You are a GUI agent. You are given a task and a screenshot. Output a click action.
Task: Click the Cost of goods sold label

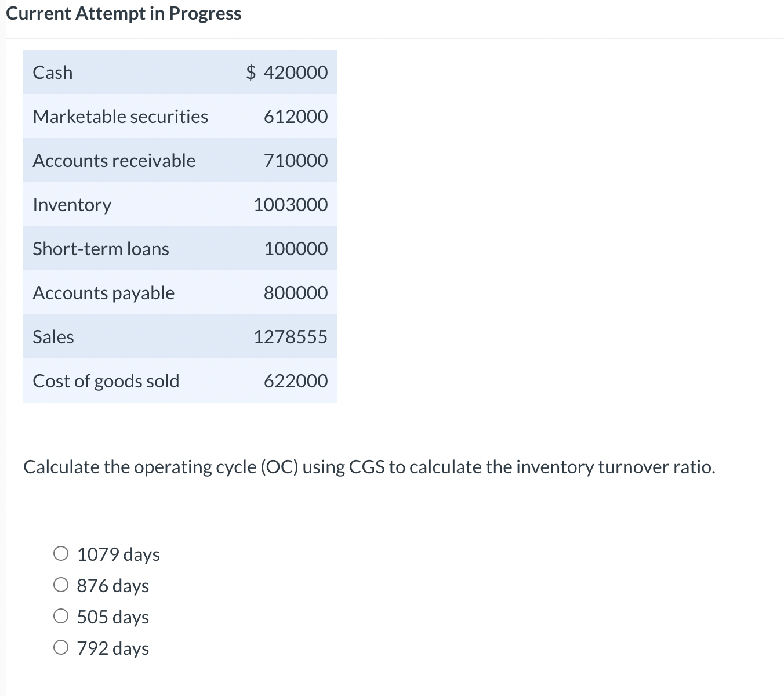pos(106,380)
